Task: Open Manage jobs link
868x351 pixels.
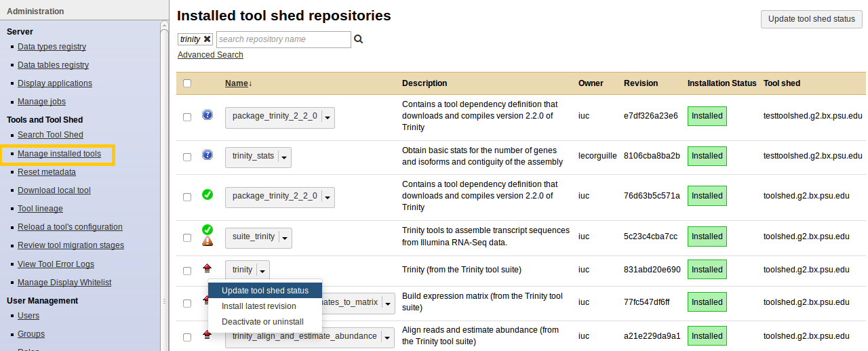Action: point(41,102)
